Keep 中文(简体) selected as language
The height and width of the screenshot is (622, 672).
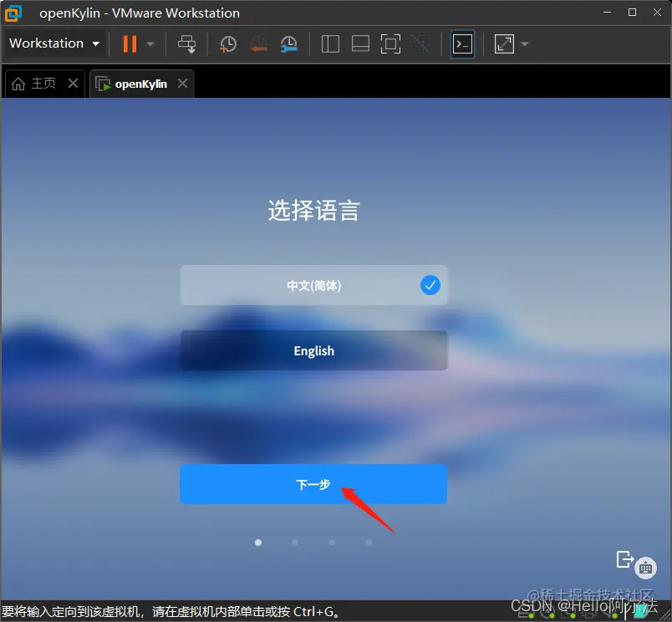coord(313,285)
